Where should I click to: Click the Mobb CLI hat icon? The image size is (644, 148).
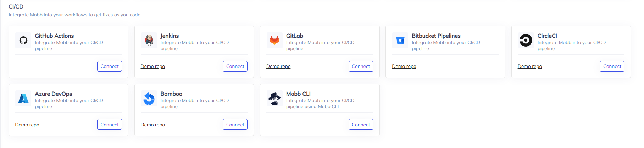[274, 99]
